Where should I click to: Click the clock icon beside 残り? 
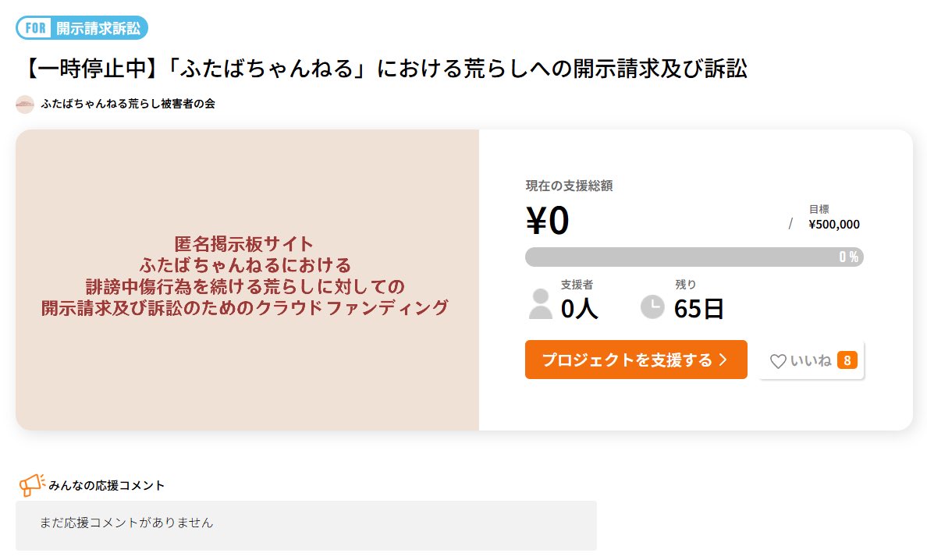pyautogui.click(x=652, y=307)
